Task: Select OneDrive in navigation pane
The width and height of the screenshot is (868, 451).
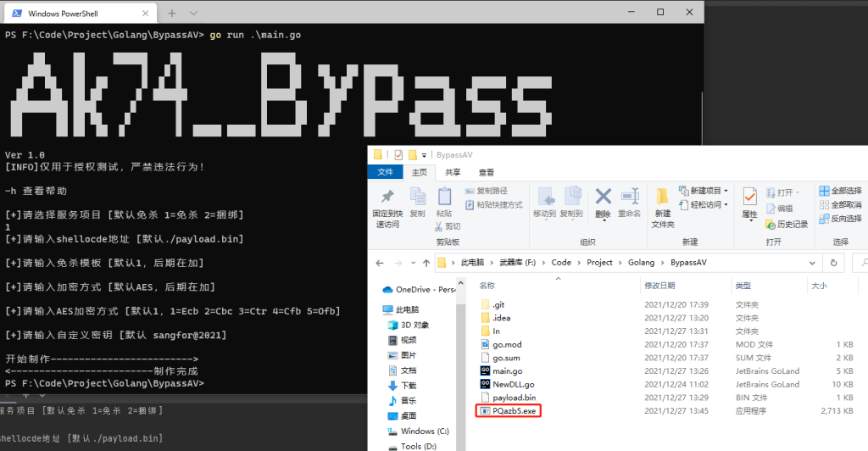Action: (x=419, y=289)
